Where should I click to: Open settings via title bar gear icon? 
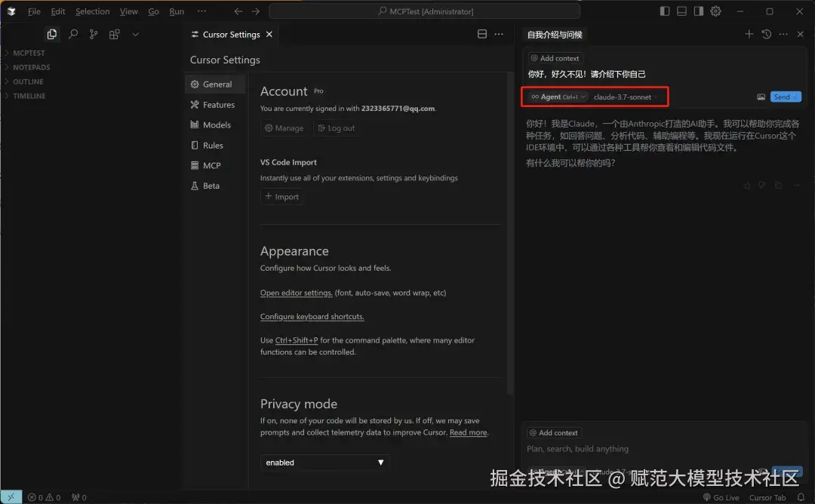click(x=715, y=11)
